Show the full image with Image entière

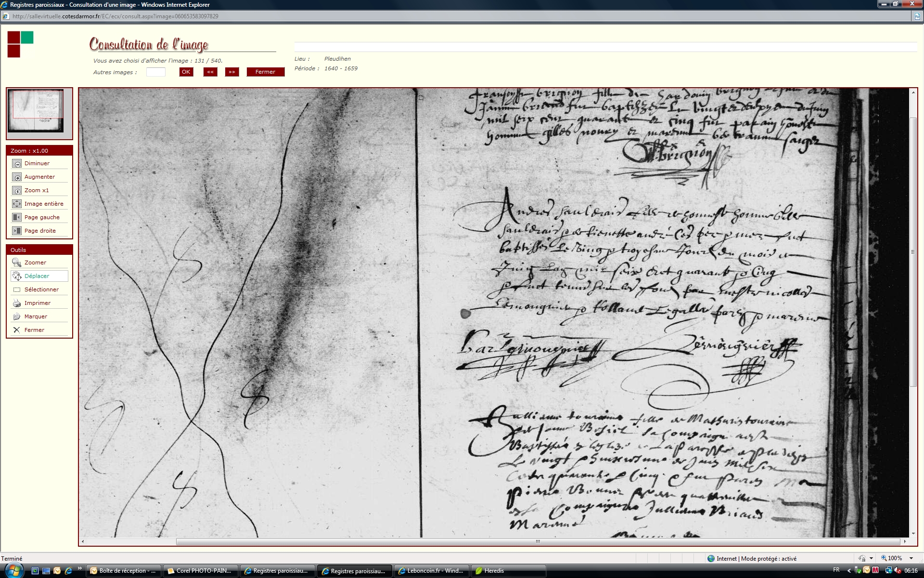17,204
